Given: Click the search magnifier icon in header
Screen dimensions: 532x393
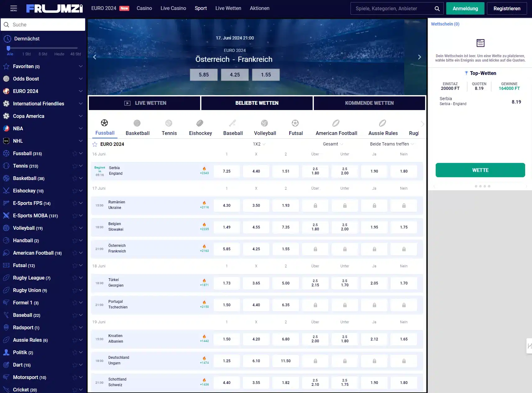Looking at the screenshot, I should coord(437,8).
